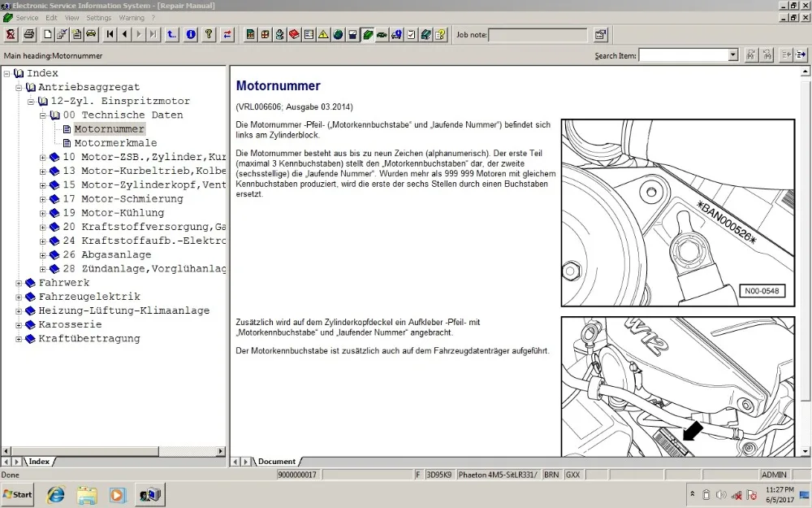Go to first page with skip-back arrow
Screen dimensions: 812x508
tap(110, 34)
